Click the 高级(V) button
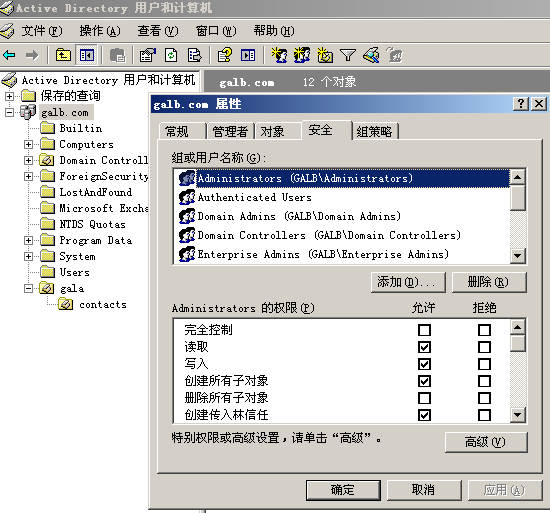This screenshot has height=513, width=550. coord(486,442)
